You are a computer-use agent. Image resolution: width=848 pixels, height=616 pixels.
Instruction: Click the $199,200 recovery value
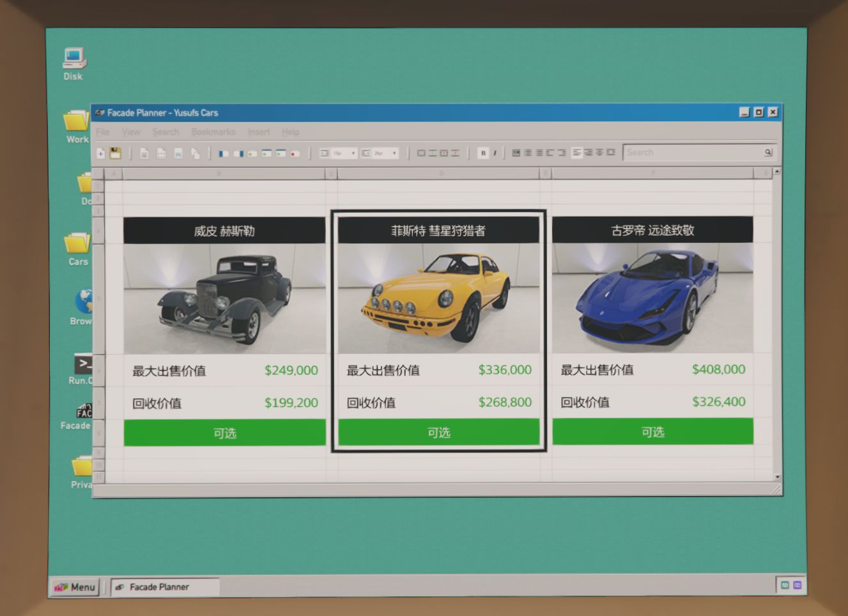coord(291,403)
